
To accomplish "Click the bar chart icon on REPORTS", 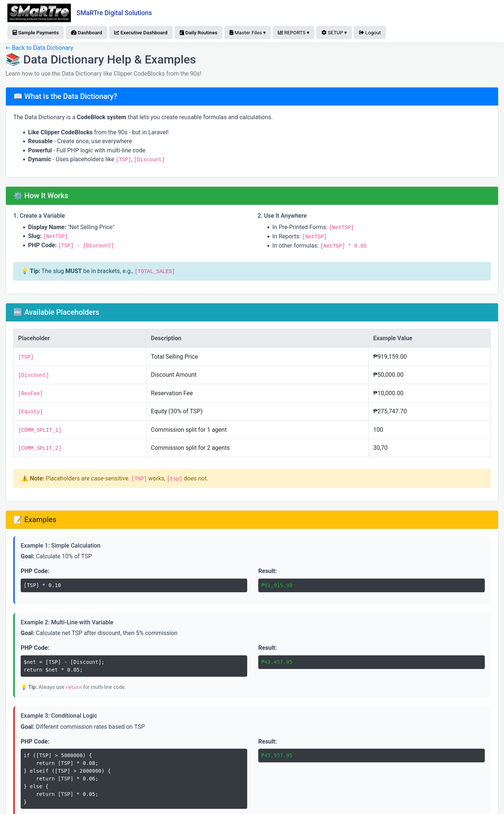I will (x=280, y=32).
